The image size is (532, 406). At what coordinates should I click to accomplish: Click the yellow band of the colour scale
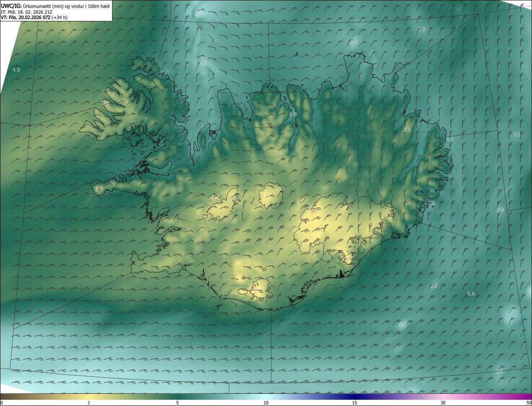coord(89,396)
